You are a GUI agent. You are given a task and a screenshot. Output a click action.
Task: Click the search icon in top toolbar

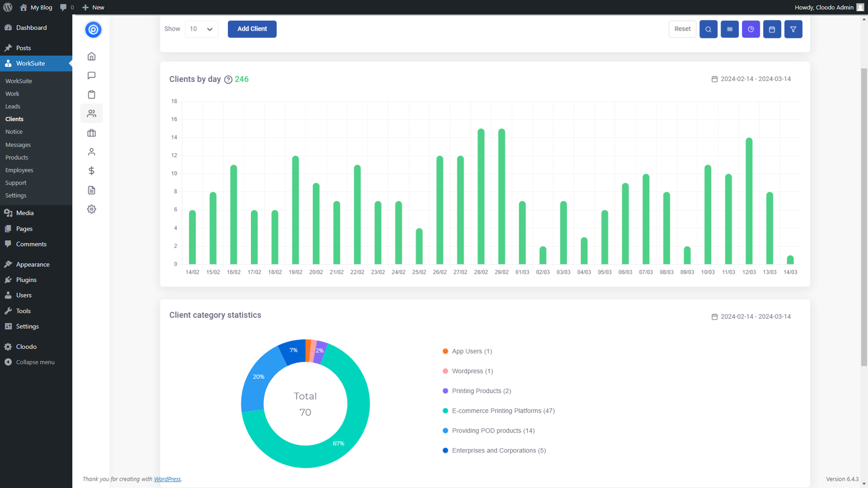(x=708, y=29)
